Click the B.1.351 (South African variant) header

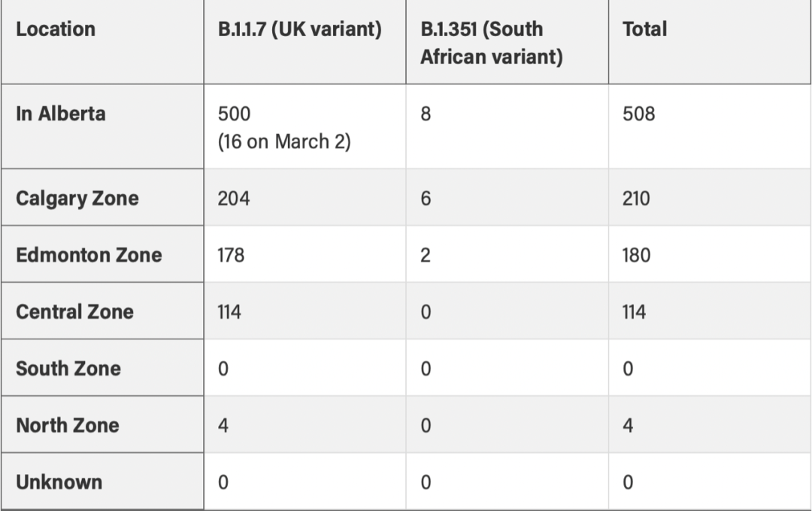point(492,43)
